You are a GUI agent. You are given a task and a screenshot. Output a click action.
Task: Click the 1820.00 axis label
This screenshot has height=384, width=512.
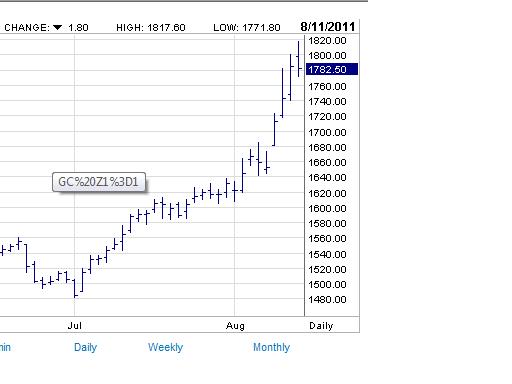pos(327,41)
